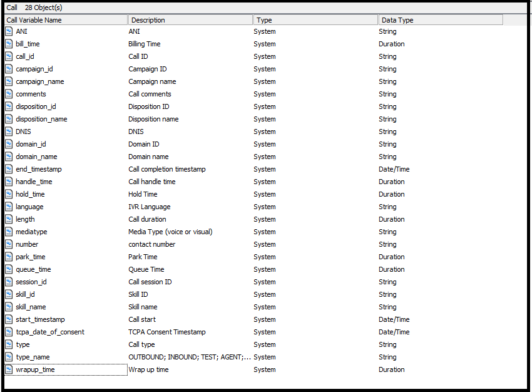Screen dimensions: 532x392
Task: Click the campaign_id variable icon
Action: (x=9, y=70)
